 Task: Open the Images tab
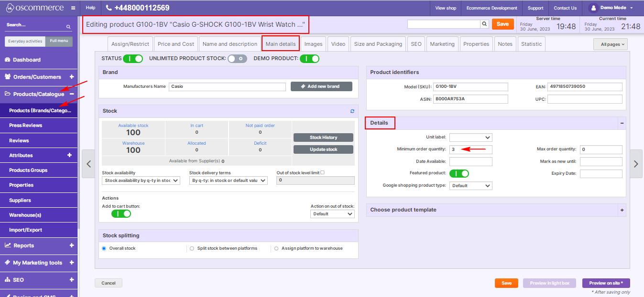pos(314,44)
